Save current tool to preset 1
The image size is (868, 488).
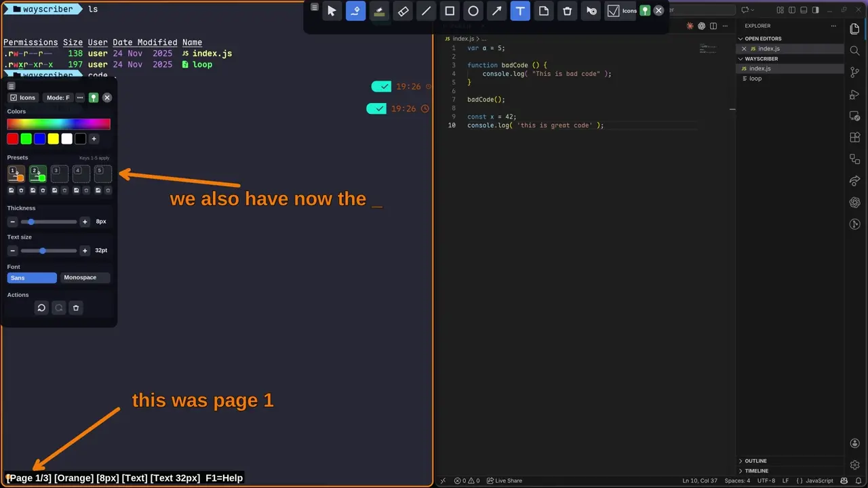point(11,190)
